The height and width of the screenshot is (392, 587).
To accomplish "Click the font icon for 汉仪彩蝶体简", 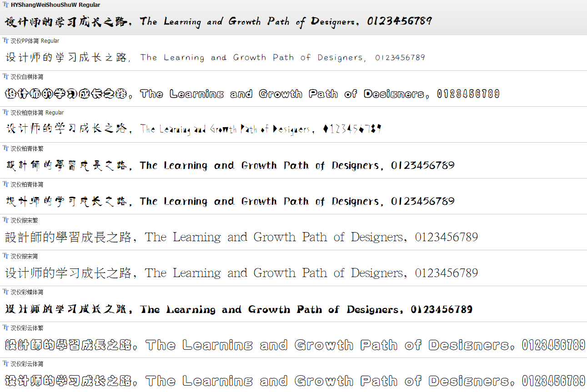I will coord(5,292).
